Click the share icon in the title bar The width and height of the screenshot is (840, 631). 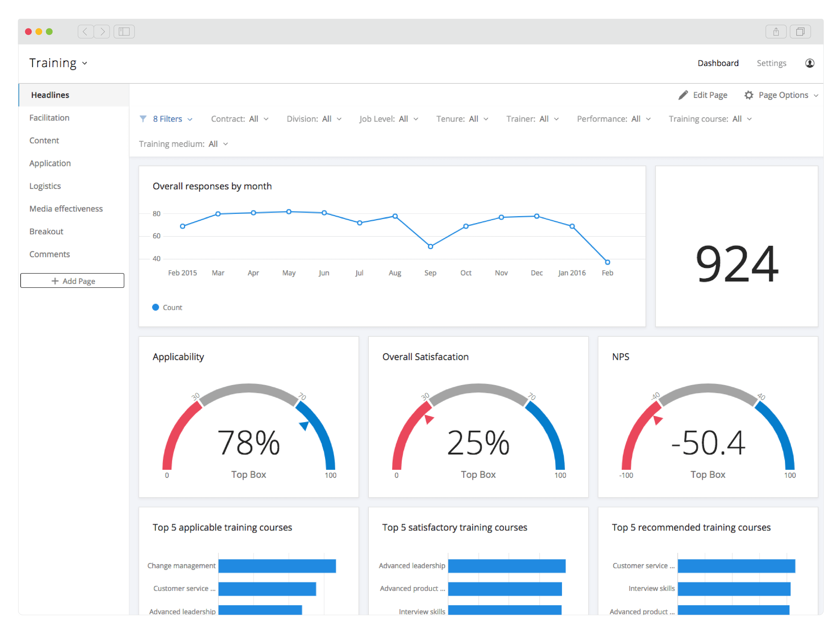point(776,32)
